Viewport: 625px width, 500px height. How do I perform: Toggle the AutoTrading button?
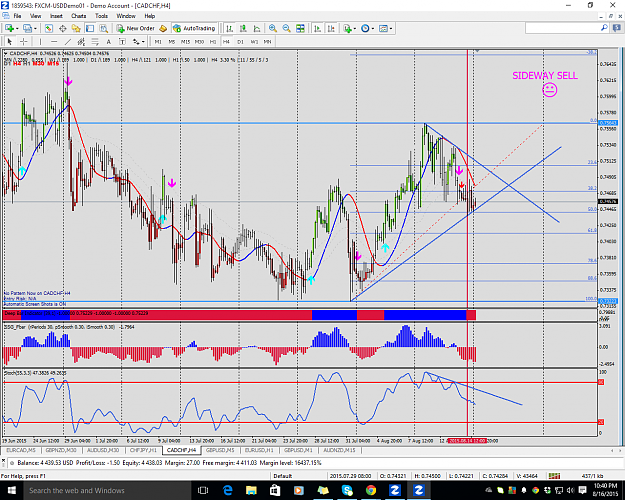195,28
